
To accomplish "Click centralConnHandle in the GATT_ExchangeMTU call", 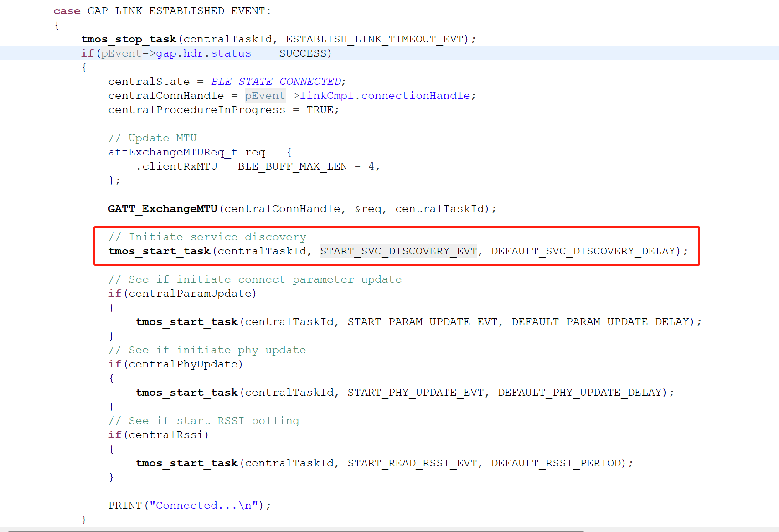I will tap(282, 209).
